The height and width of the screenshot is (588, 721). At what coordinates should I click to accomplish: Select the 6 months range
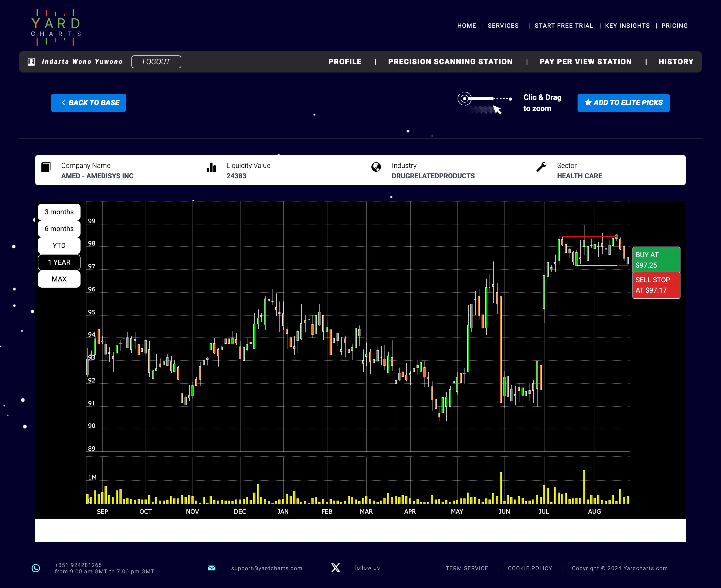pyautogui.click(x=59, y=229)
